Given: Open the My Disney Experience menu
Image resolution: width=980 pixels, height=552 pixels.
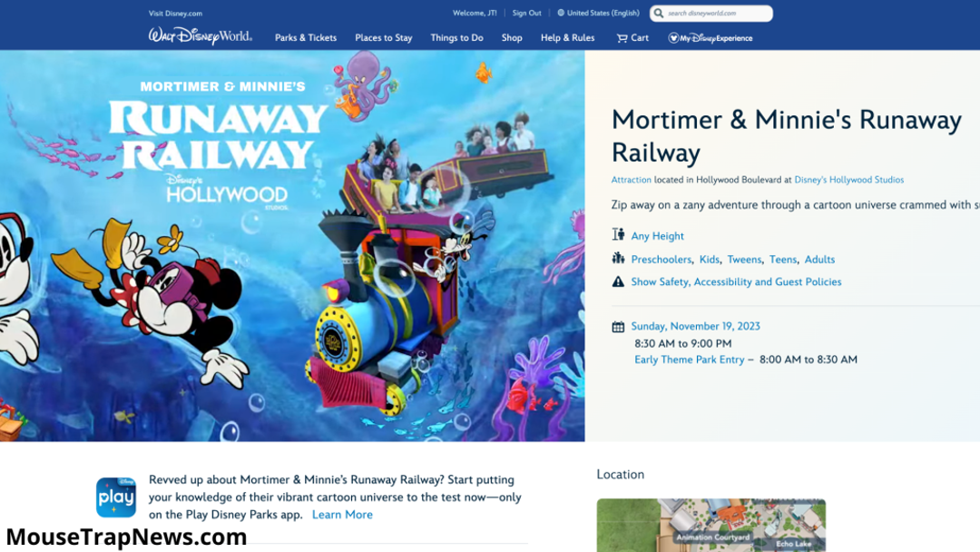Looking at the screenshot, I should pyautogui.click(x=710, y=38).
